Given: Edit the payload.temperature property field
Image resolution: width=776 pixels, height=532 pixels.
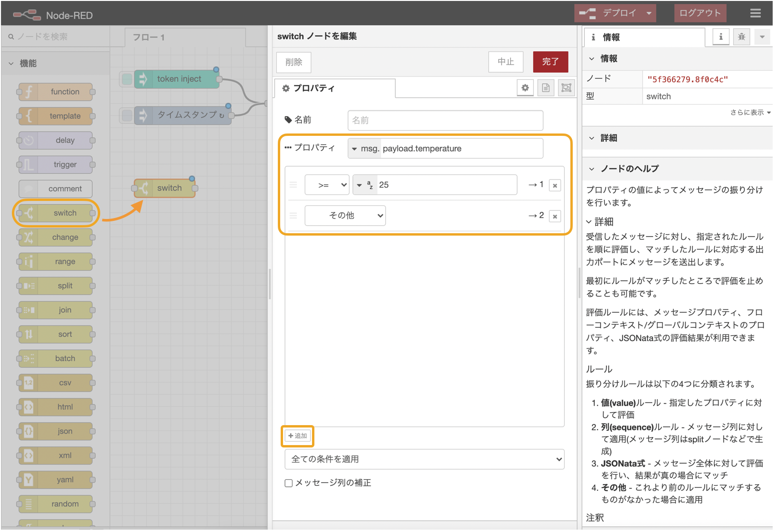Looking at the screenshot, I should click(462, 149).
